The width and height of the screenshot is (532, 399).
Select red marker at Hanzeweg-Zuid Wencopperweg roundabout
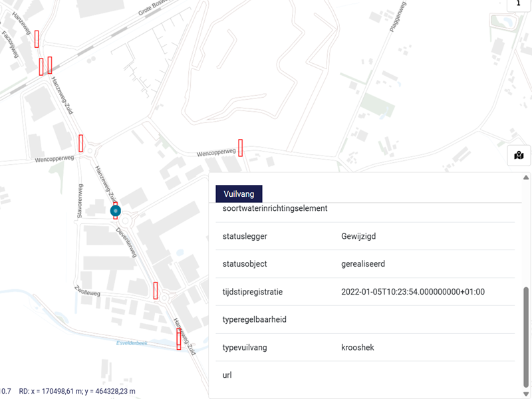[81, 143]
